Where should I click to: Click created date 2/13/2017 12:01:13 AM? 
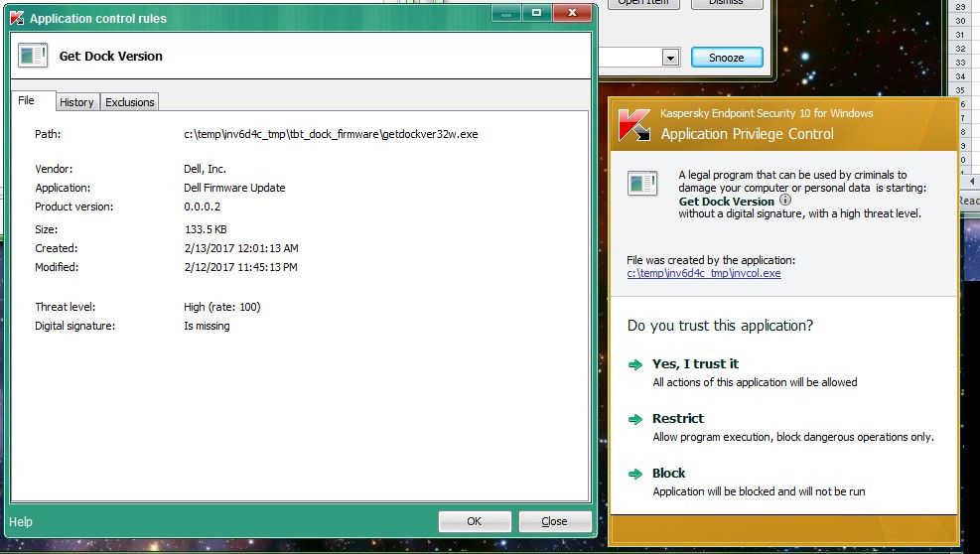click(x=241, y=248)
